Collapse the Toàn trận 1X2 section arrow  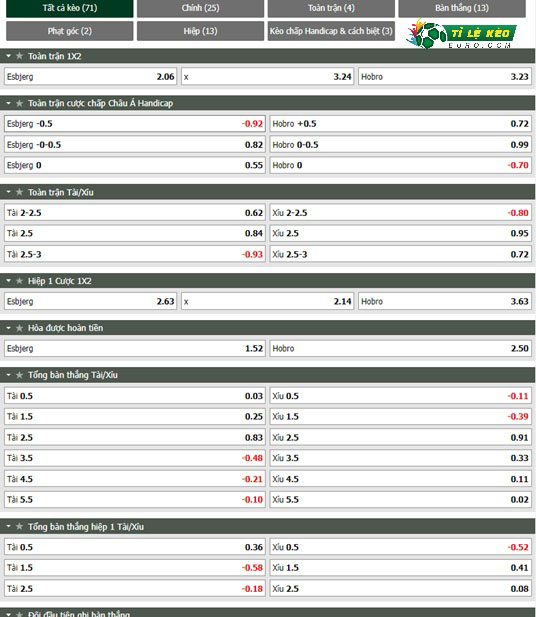[9, 56]
